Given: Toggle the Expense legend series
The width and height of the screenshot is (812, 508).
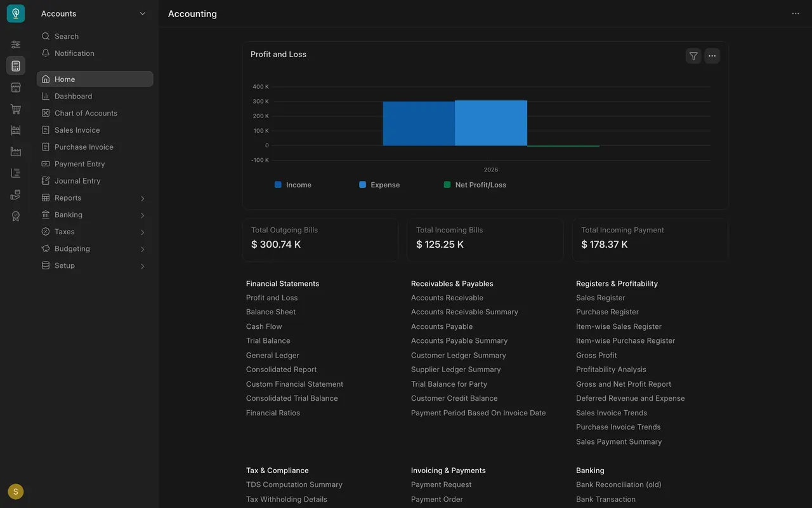Looking at the screenshot, I should [x=379, y=185].
